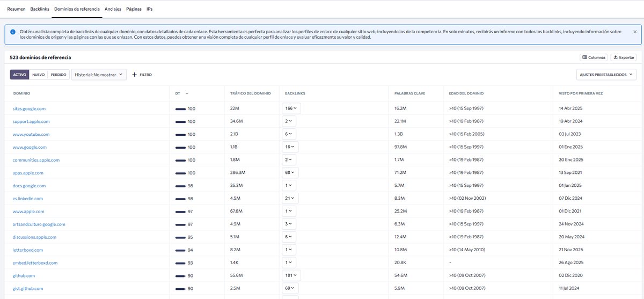Expand backlinks for support.apple.com

(289, 121)
